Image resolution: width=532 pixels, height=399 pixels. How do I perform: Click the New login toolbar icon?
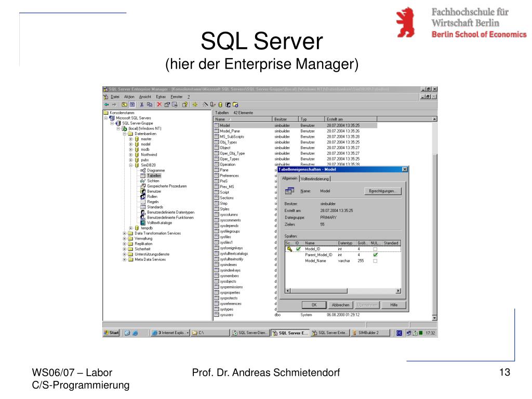[228, 104]
